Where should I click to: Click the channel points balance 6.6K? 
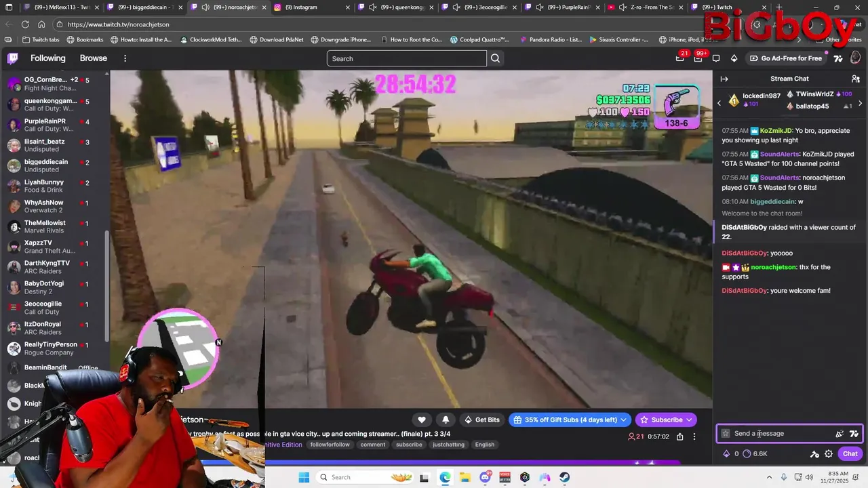coord(755,453)
